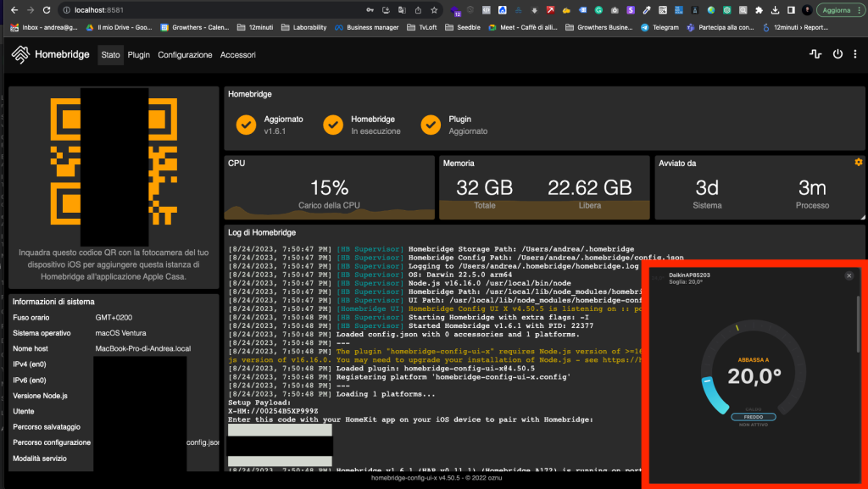
Task: Open Avviato da widget gear settings
Action: tap(859, 162)
